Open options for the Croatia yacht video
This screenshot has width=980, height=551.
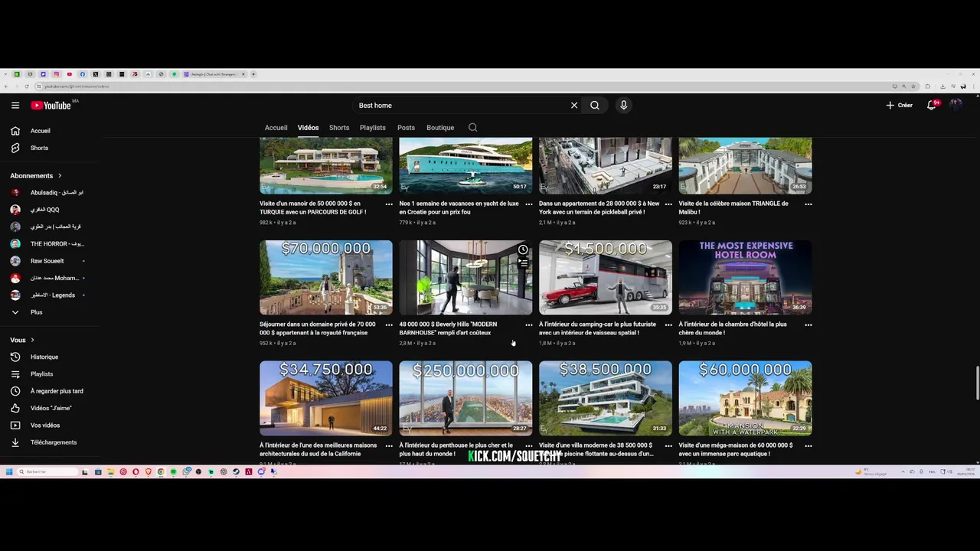tap(529, 204)
